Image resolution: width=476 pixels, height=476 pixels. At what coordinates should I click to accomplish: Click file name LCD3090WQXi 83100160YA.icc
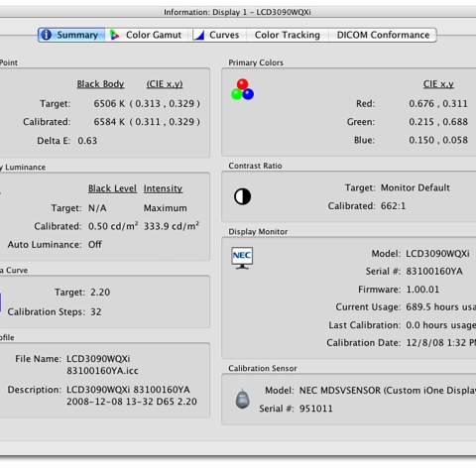[x=102, y=365]
